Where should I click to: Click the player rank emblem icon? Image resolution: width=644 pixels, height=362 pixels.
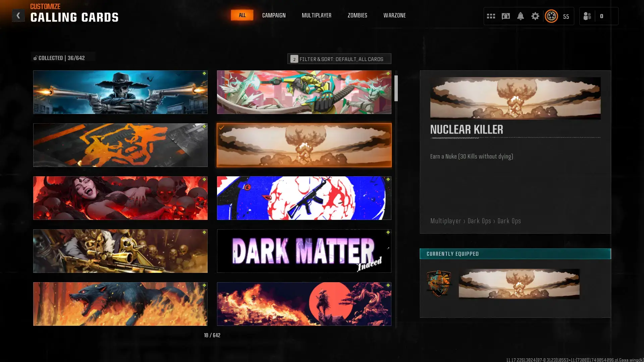tap(551, 16)
